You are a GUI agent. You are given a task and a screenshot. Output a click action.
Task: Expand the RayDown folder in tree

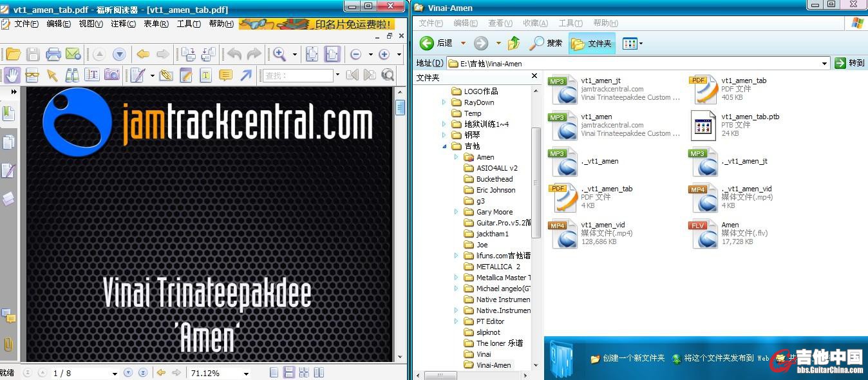(x=444, y=102)
